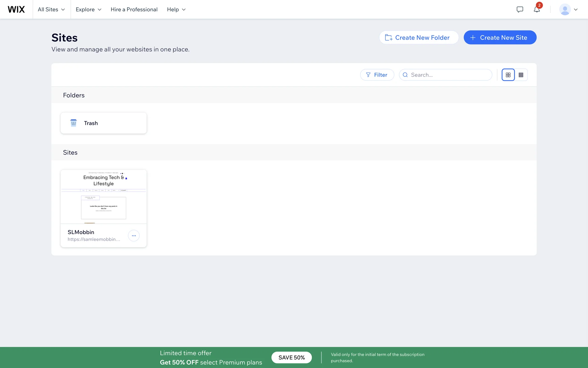The height and width of the screenshot is (368, 588).
Task: Open the SLMobbin site three-dot actions menu
Action: (x=134, y=236)
